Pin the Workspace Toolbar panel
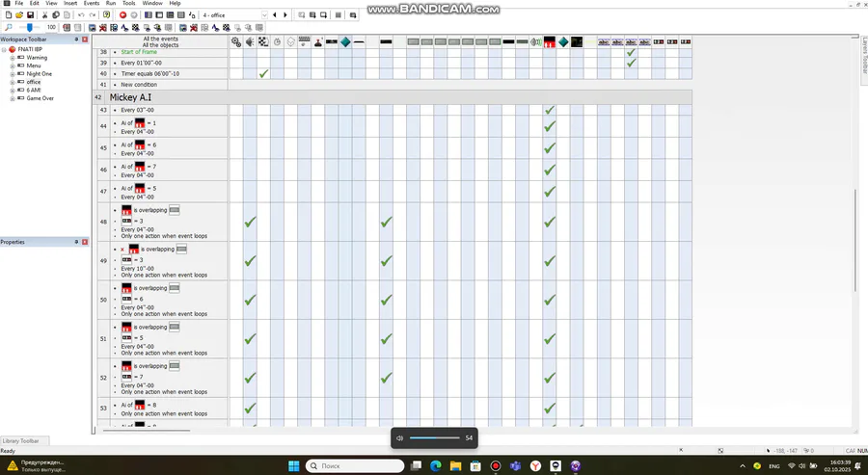This screenshot has height=475, width=868. click(76, 40)
